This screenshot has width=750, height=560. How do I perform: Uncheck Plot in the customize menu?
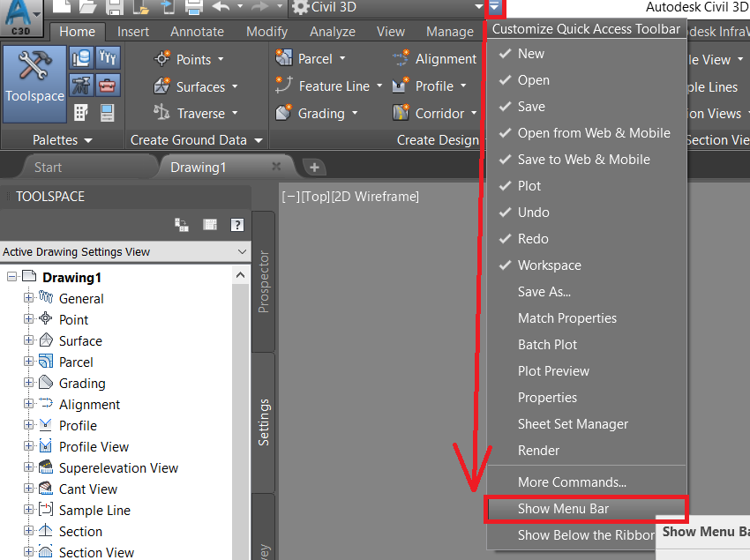[587, 185]
